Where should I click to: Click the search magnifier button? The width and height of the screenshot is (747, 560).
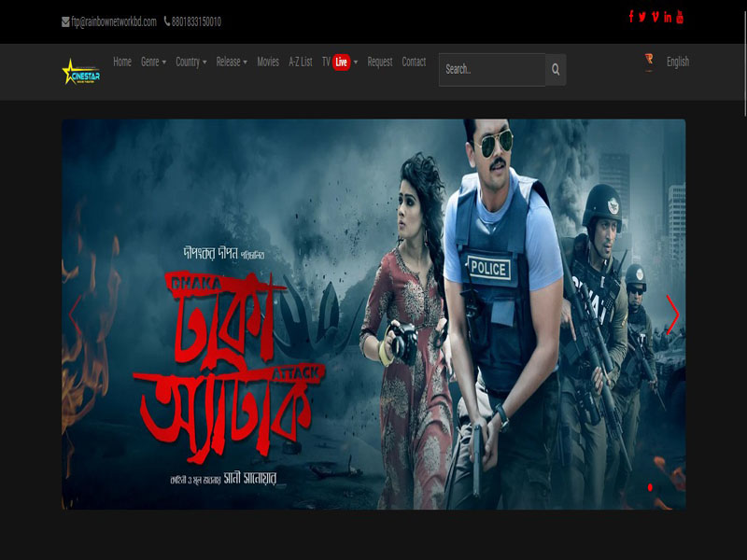tap(556, 69)
